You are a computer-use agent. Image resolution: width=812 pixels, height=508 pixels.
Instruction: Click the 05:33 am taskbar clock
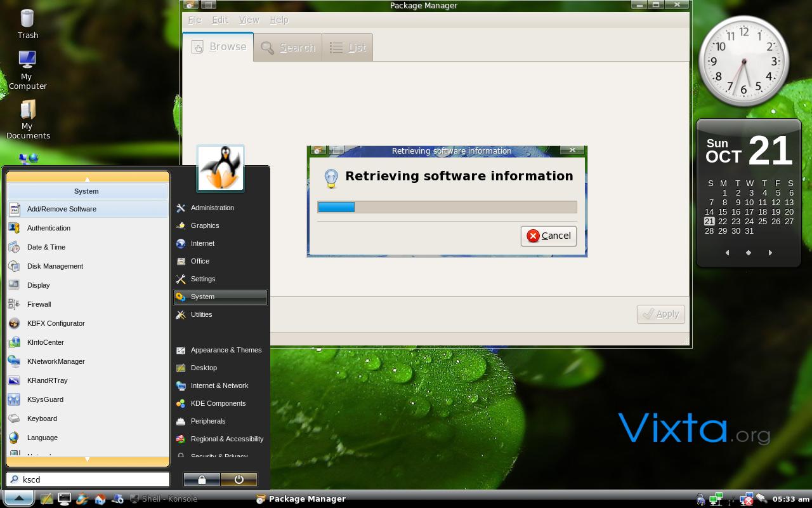point(792,499)
